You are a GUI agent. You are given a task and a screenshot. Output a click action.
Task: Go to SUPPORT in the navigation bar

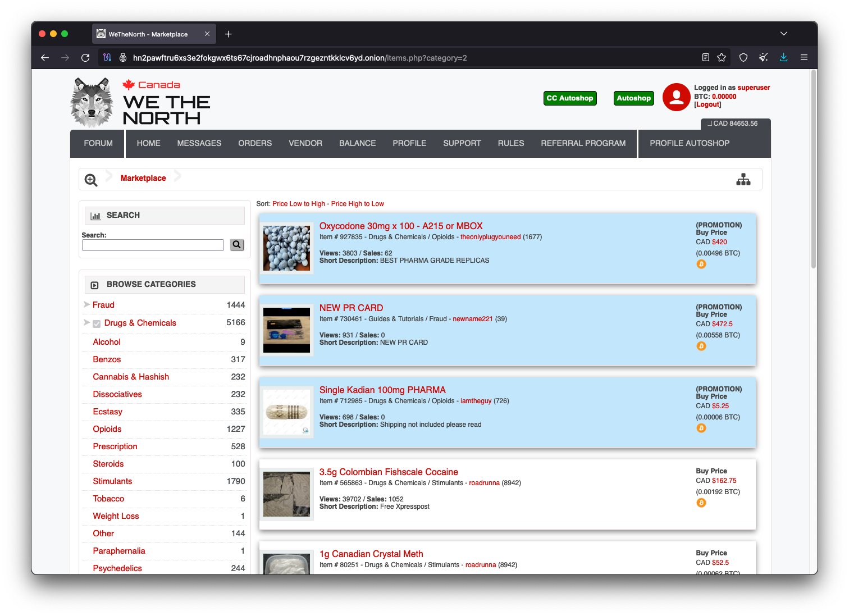click(x=462, y=143)
